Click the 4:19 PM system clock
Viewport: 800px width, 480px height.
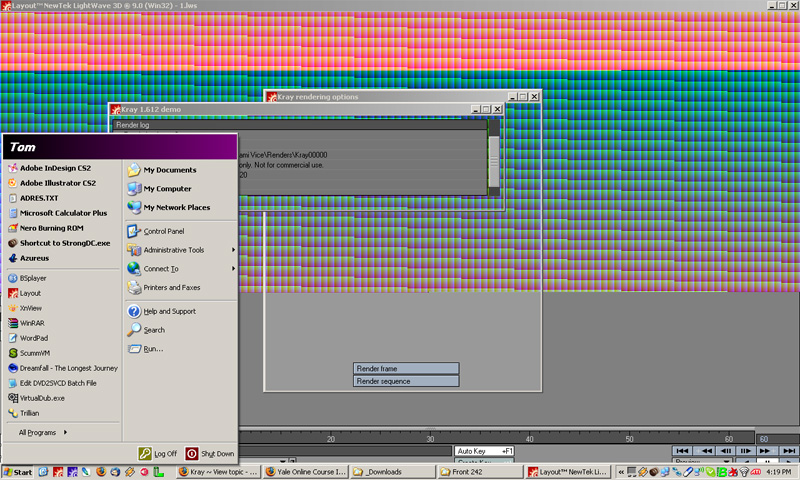coord(780,472)
